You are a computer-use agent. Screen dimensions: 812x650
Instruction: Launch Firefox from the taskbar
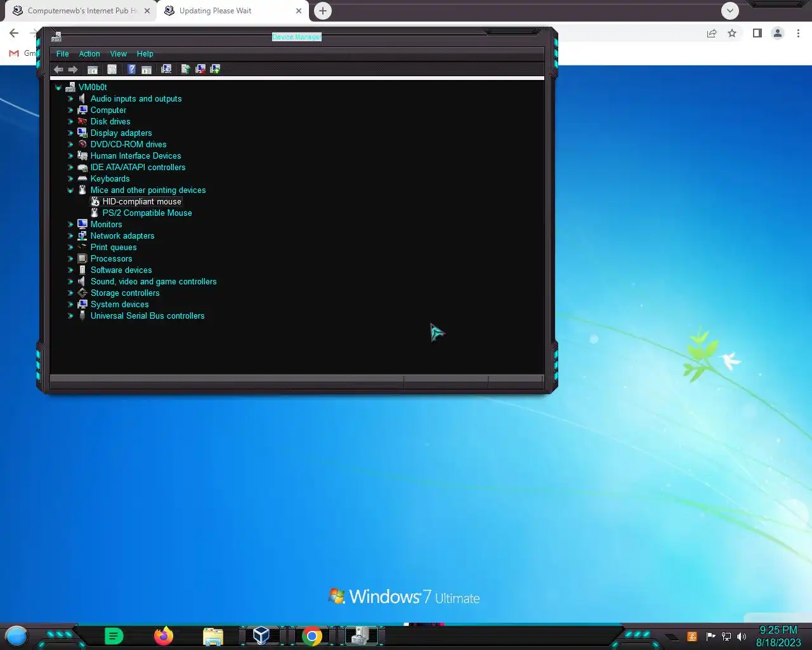tap(164, 635)
